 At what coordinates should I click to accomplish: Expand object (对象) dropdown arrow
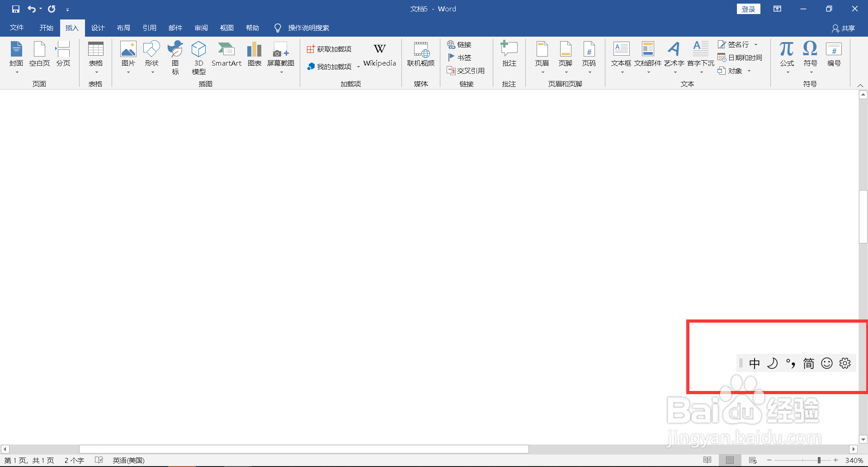[749, 71]
